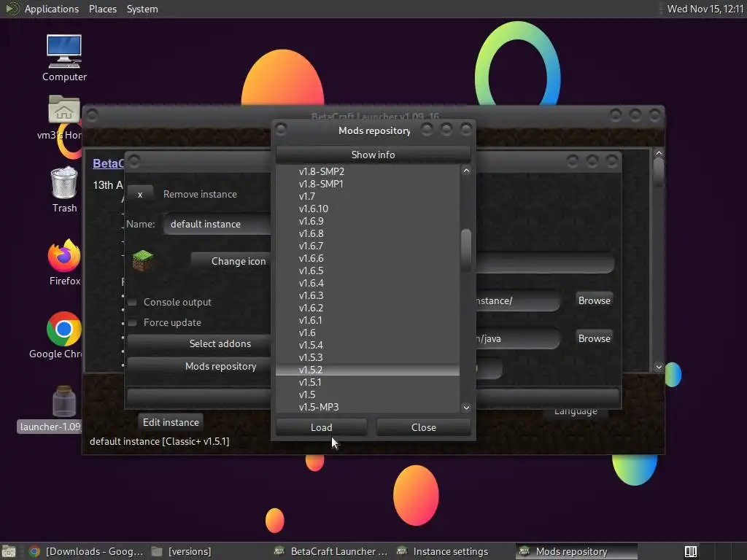Switch to BetaCraft Launcher taskbar window
This screenshot has height=560, width=747.
[x=331, y=551]
